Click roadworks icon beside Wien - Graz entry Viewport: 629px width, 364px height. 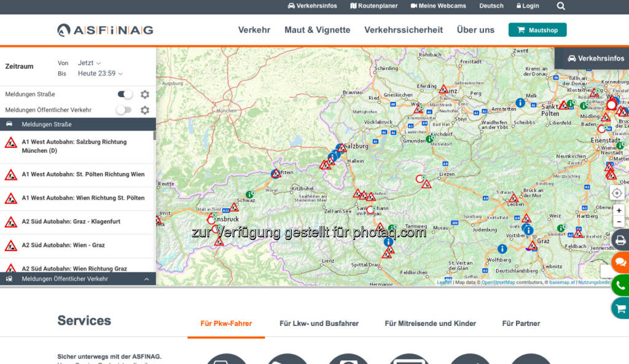coord(11,246)
